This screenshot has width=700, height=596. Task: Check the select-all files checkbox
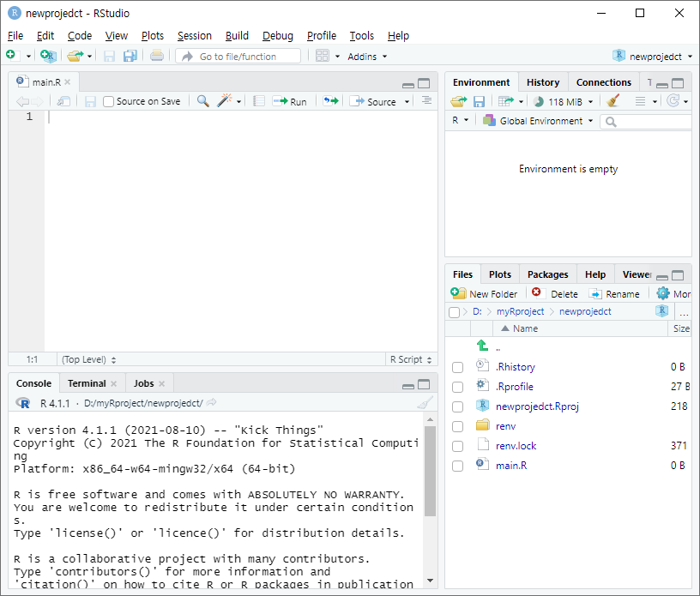coord(454,312)
